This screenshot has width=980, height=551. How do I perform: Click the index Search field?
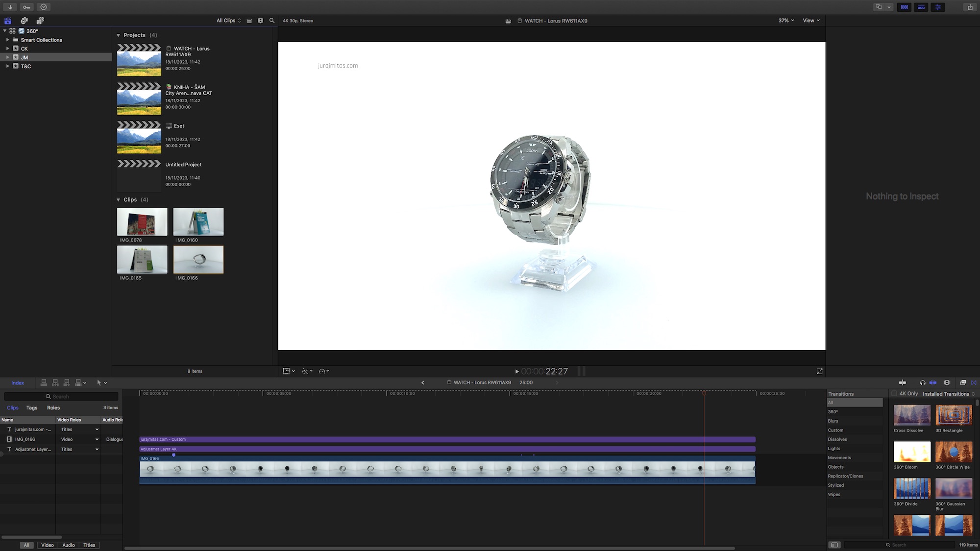click(x=61, y=396)
